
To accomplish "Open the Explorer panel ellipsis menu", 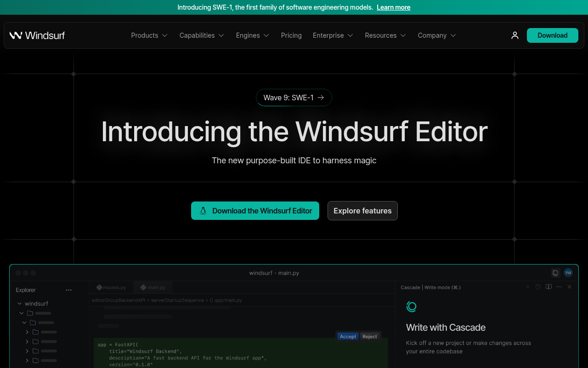I will coord(68,290).
